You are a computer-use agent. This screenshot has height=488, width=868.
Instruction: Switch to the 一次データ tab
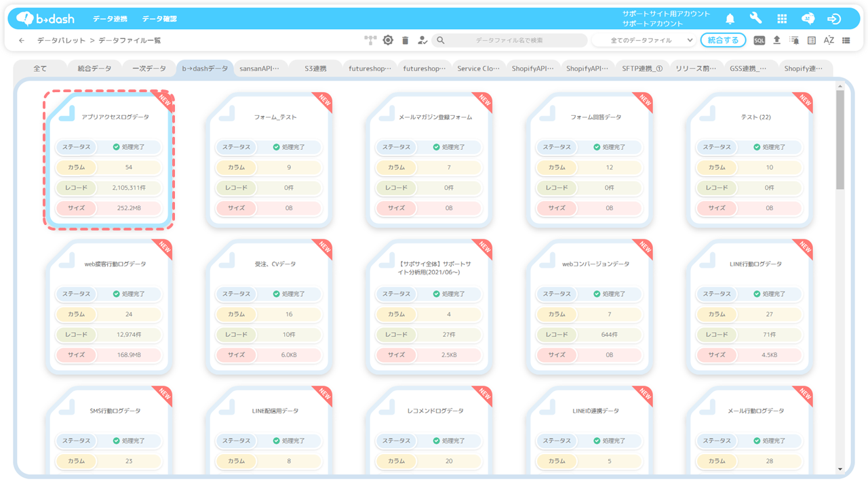[149, 68]
